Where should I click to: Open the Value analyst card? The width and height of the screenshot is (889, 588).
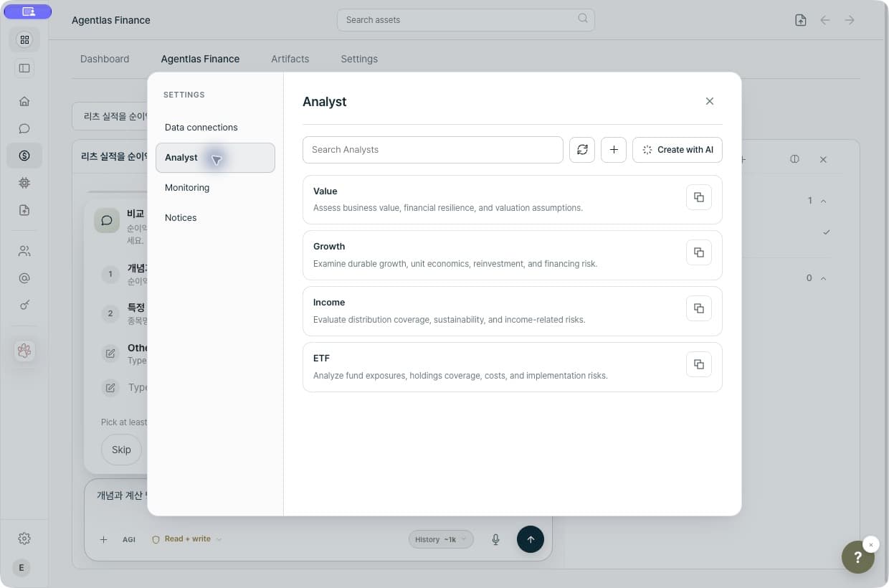512,199
